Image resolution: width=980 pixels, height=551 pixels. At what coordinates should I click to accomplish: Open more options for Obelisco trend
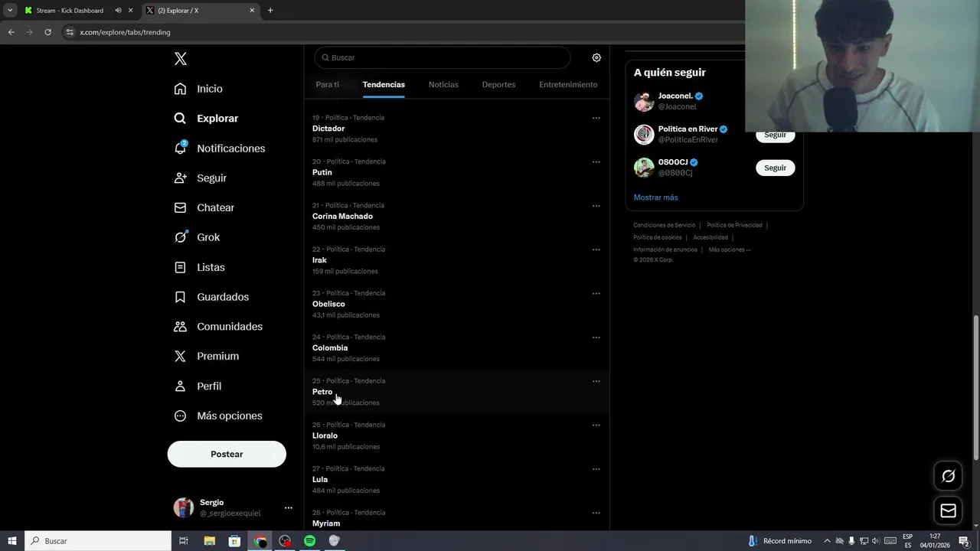596,293
